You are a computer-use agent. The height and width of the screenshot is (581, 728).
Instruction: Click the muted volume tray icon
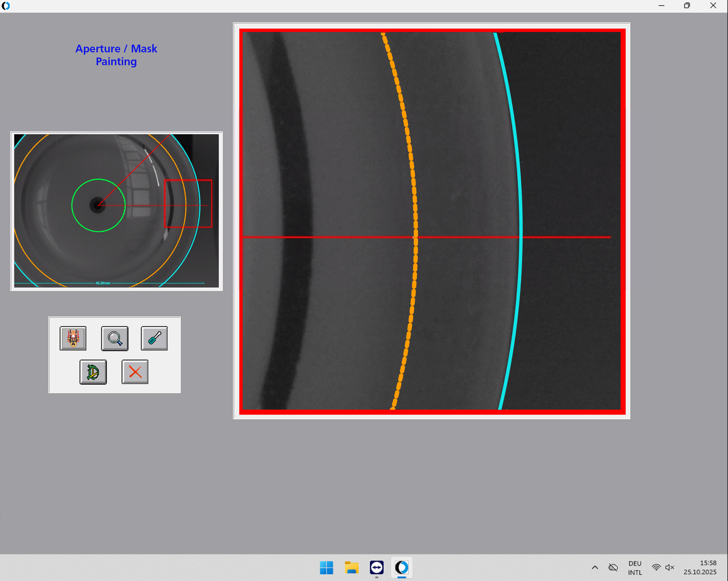coord(670,567)
